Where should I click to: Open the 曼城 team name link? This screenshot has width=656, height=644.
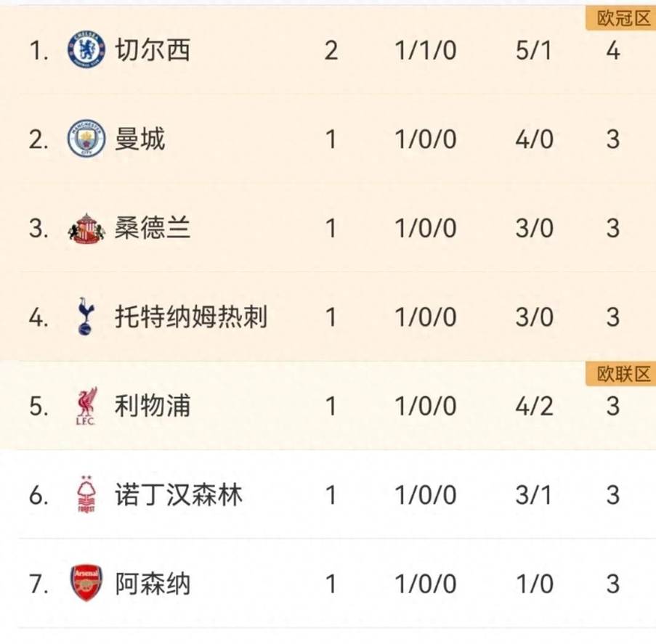[x=140, y=139]
